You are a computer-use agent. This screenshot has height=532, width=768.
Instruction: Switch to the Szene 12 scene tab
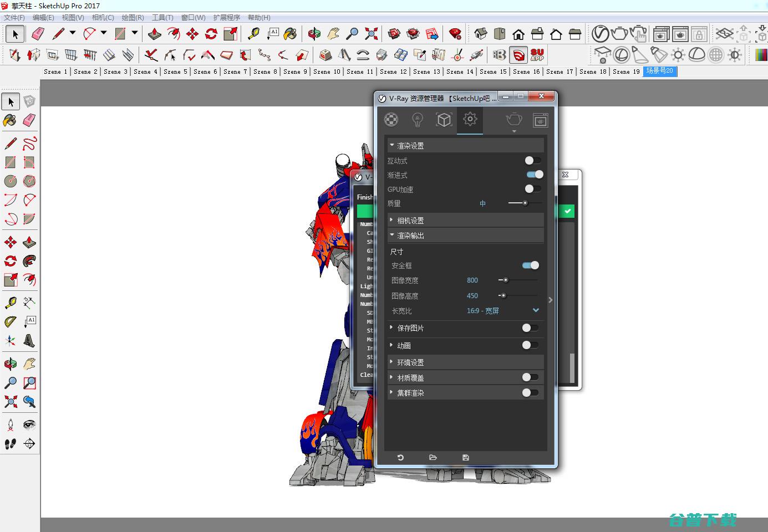394,71
